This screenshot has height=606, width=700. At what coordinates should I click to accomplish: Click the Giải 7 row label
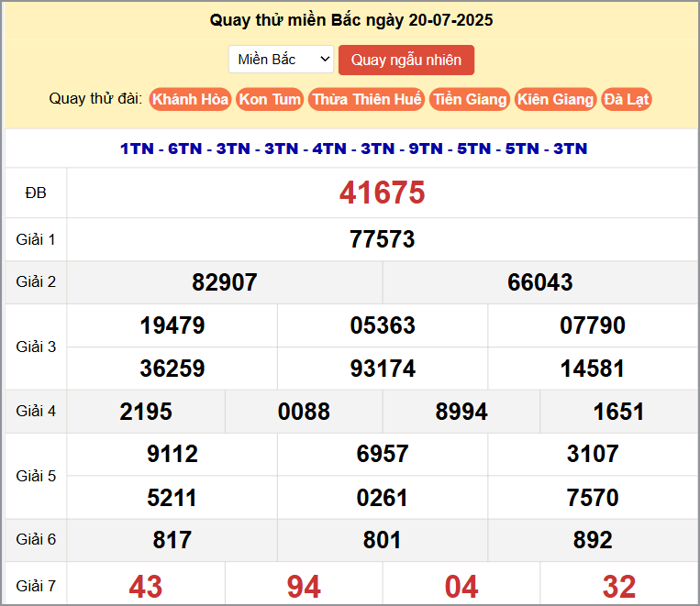click(36, 586)
